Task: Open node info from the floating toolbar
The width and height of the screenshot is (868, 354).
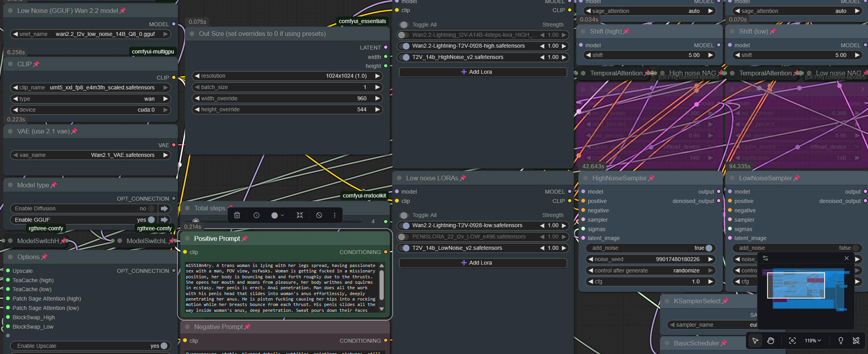Action: click(256, 215)
